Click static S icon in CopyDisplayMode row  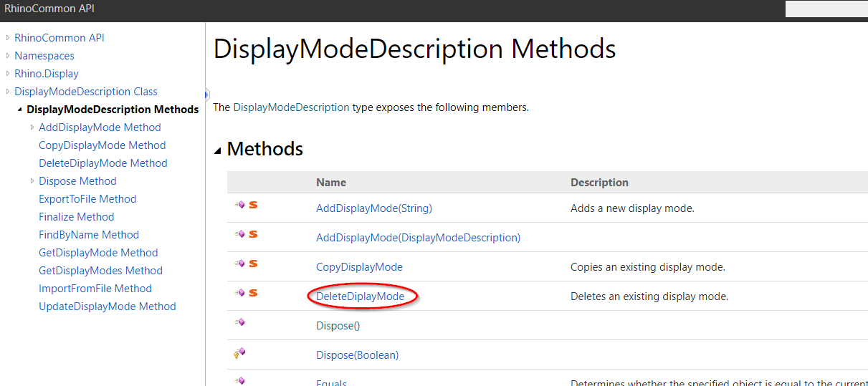(253, 264)
